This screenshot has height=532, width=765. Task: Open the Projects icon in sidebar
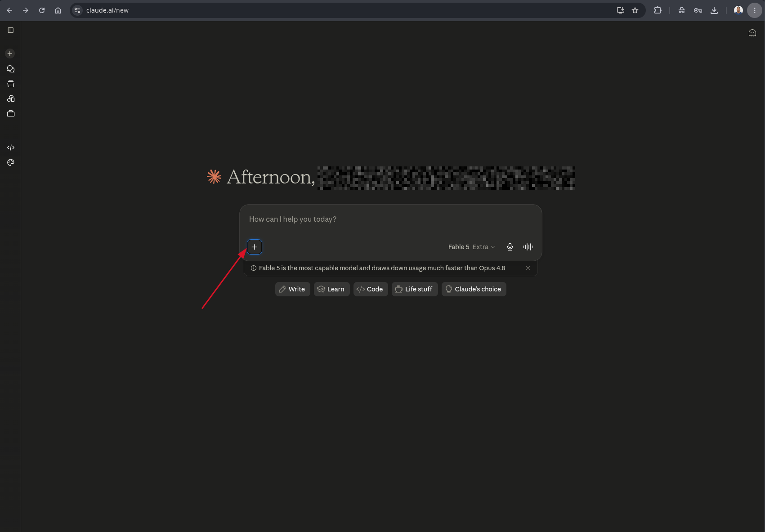pos(11,84)
